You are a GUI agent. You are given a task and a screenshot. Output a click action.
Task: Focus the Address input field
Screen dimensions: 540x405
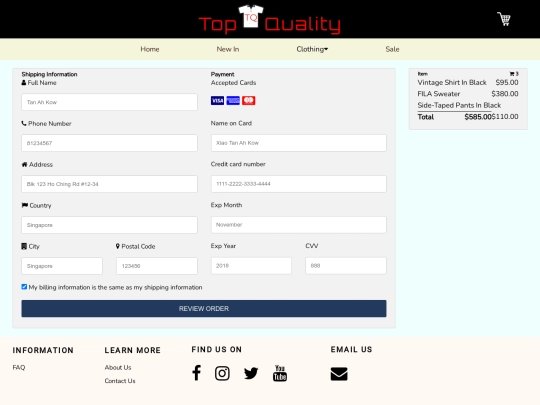coord(110,184)
